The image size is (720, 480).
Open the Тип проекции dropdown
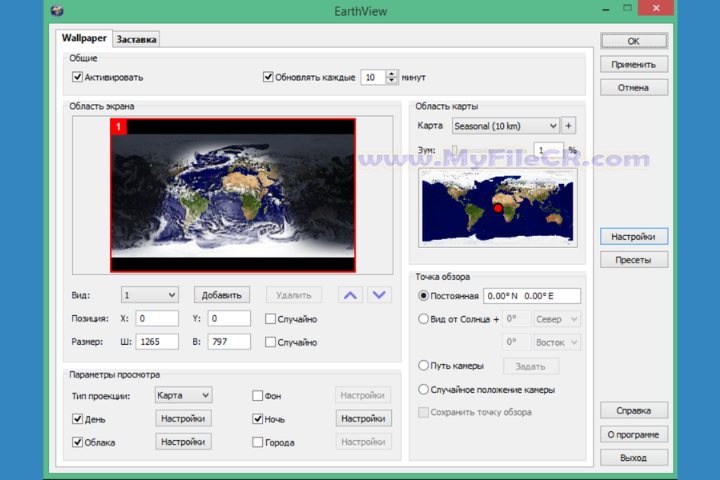pyautogui.click(x=183, y=395)
